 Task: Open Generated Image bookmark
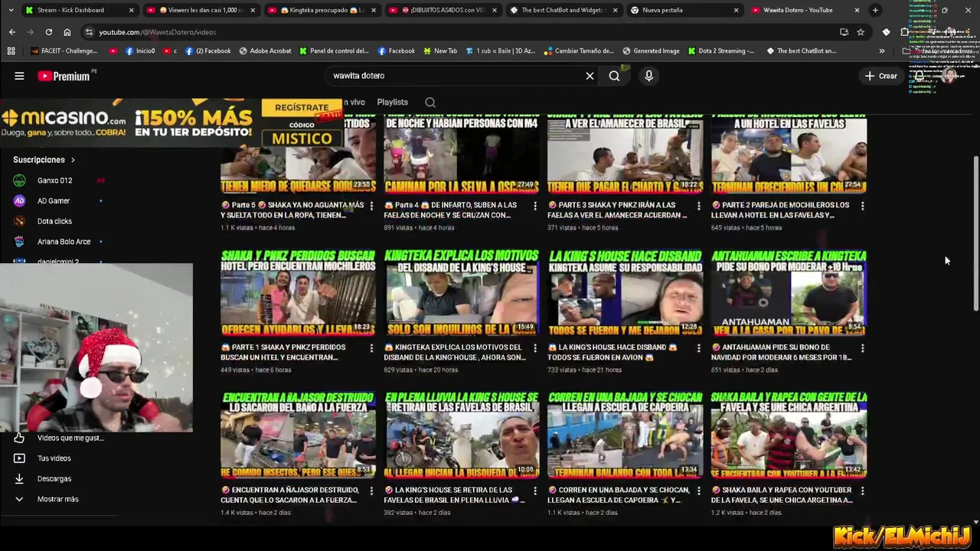[x=650, y=51]
